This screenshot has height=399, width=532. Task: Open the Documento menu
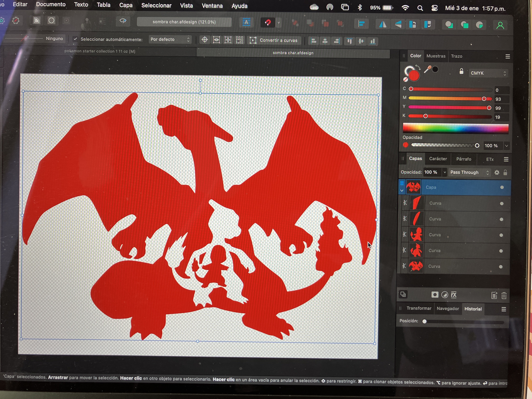click(x=51, y=4)
